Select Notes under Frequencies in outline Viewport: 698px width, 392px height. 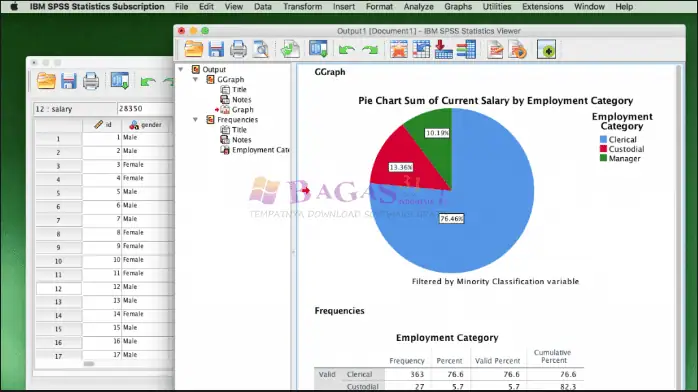pyautogui.click(x=241, y=140)
